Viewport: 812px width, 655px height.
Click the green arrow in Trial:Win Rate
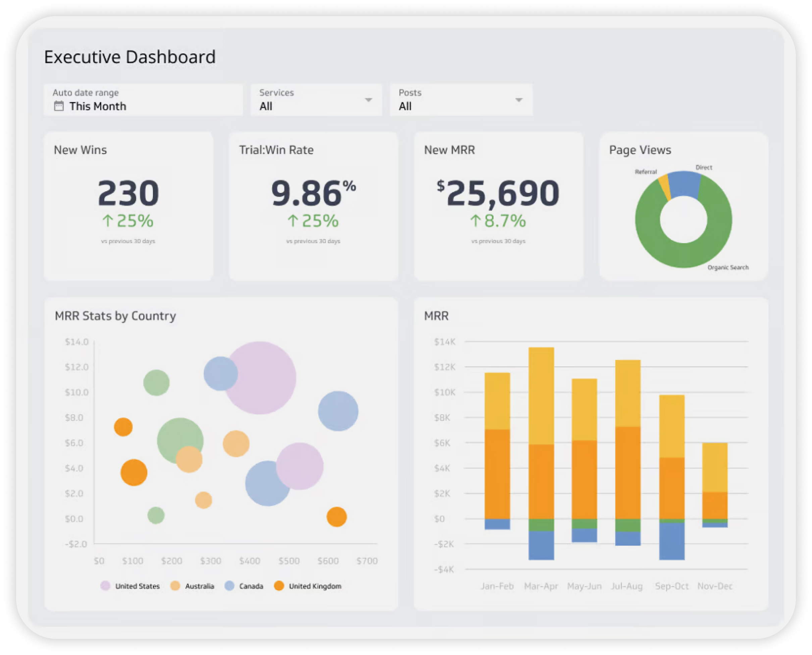tap(293, 221)
